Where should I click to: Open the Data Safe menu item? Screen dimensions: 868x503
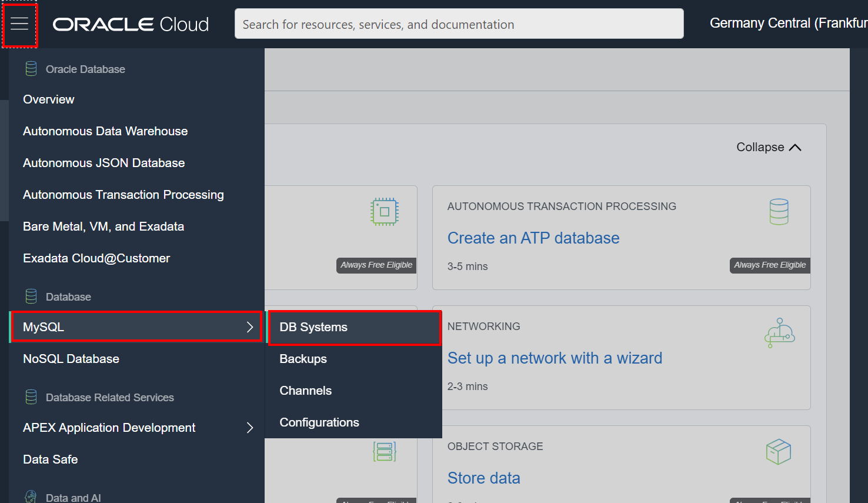[x=50, y=459]
